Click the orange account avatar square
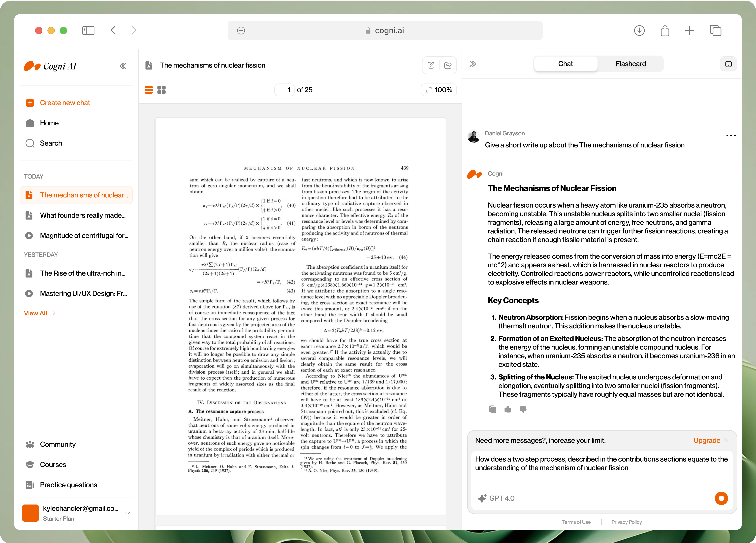The height and width of the screenshot is (543, 756). coord(30,513)
